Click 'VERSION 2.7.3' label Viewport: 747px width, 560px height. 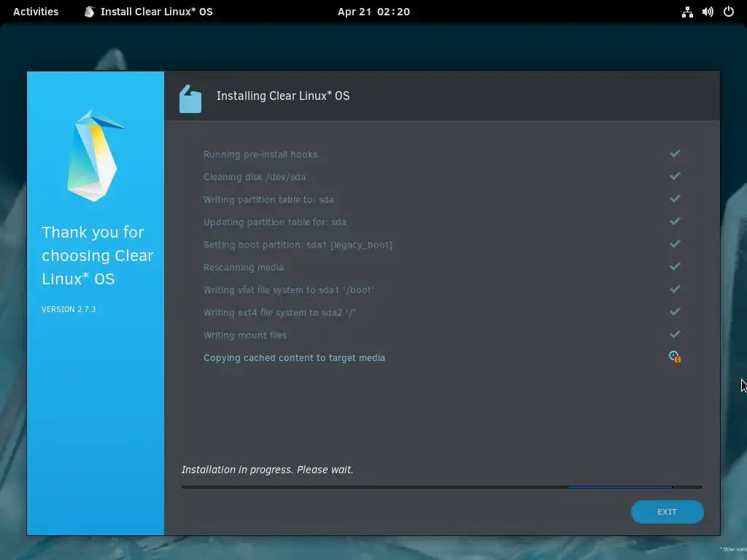(69, 309)
